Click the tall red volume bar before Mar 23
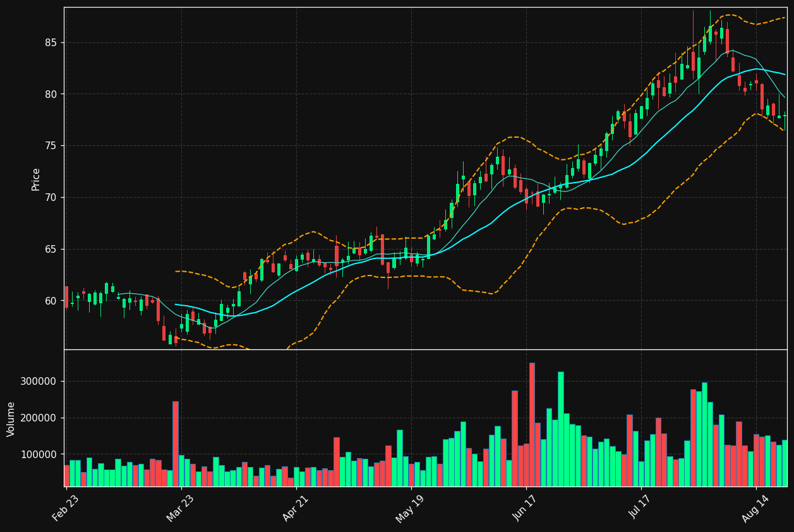Viewport: 794px width, 532px height. pos(175,444)
